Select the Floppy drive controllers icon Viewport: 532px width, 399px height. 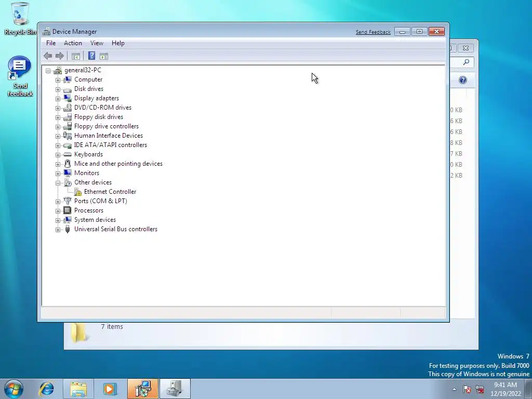[x=68, y=126]
